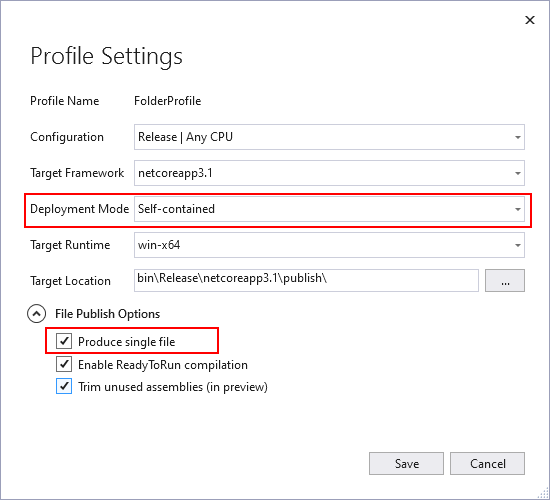Click the Target Framework dropdown arrow
The height and width of the screenshot is (500, 550).
pyautogui.click(x=517, y=173)
